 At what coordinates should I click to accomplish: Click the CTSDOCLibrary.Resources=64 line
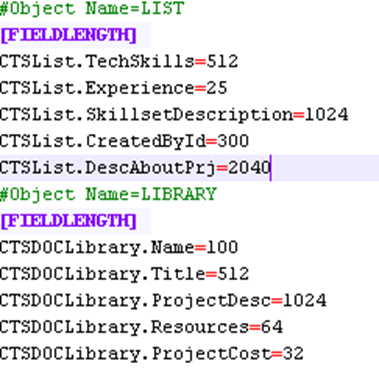coord(141,327)
